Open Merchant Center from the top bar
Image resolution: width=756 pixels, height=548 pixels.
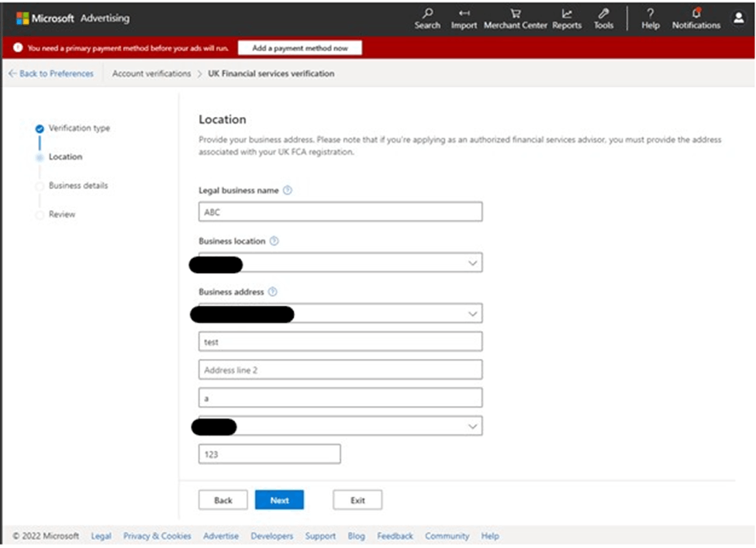click(516, 19)
